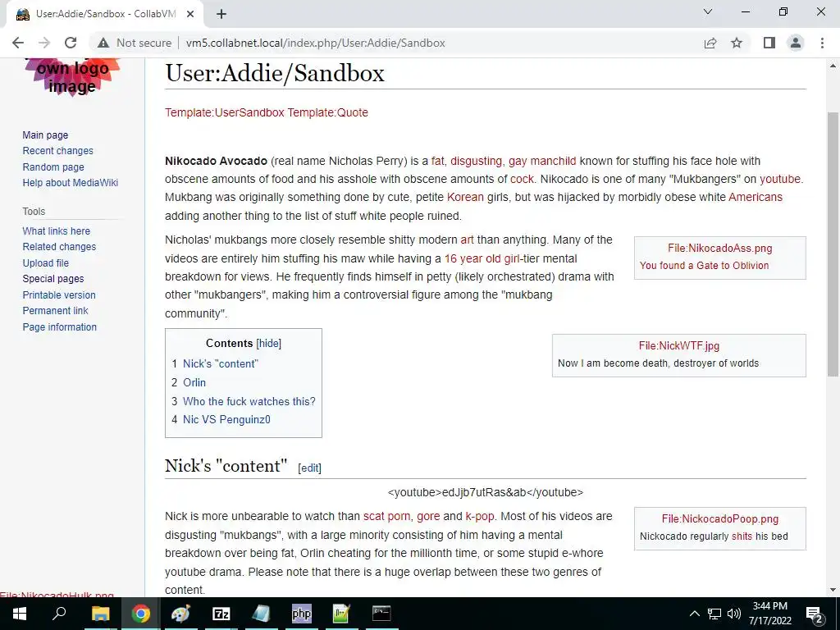
Task: Hide the Contents table
Action: coord(269,344)
